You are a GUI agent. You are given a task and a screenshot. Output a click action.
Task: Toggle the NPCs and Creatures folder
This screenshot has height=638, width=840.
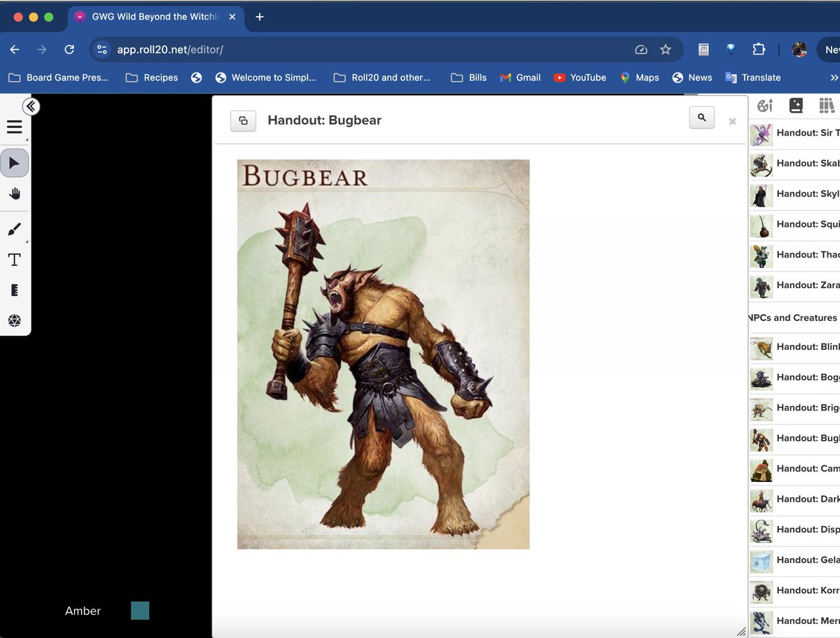tap(792, 318)
